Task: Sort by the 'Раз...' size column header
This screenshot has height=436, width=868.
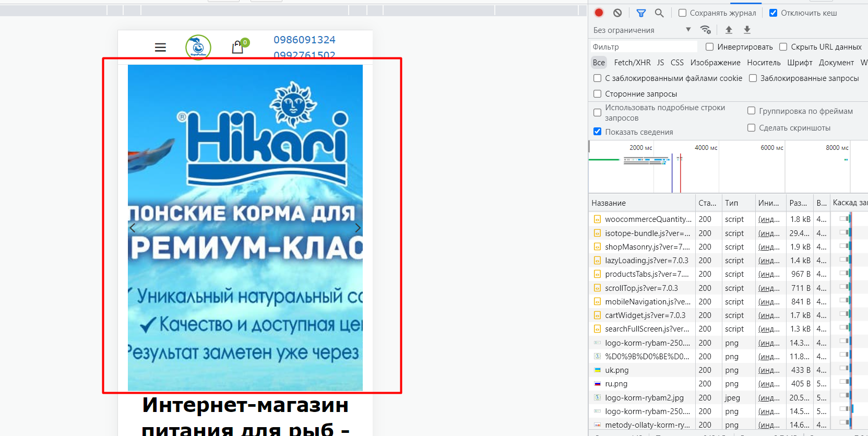Action: [x=800, y=203]
